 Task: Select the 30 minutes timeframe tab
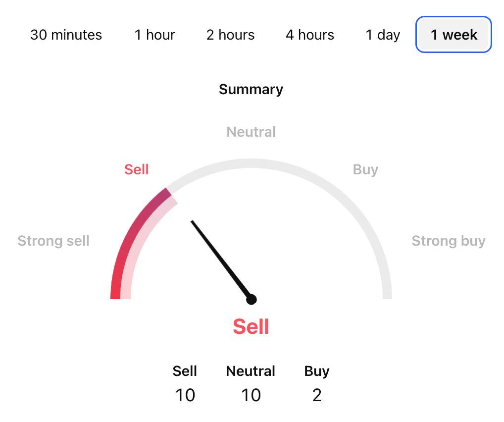click(66, 35)
